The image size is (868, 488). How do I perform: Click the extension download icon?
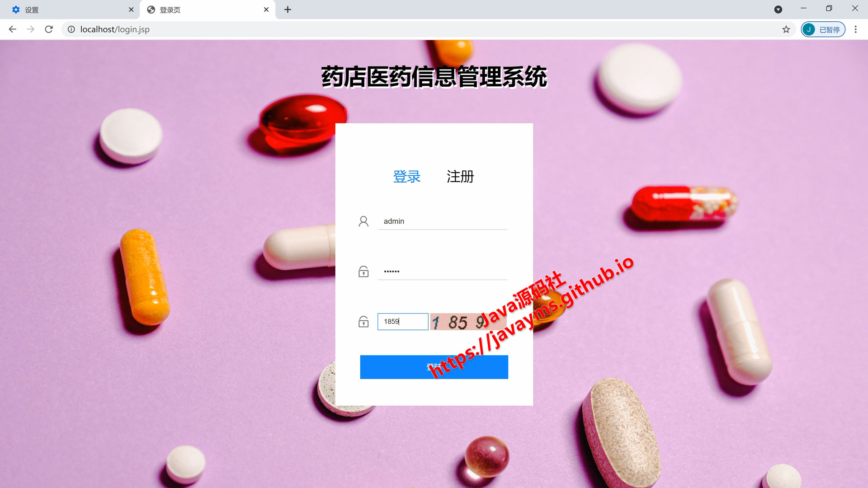click(778, 8)
